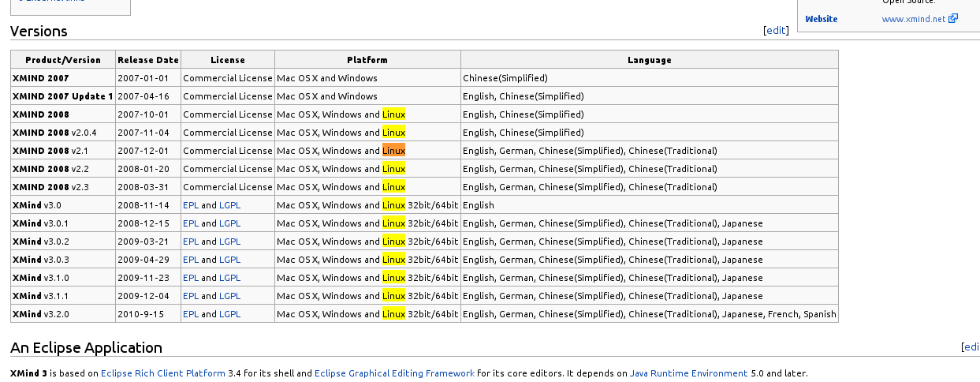
Task: Select the 2008-03-31 release date cell
Action: click(148, 187)
